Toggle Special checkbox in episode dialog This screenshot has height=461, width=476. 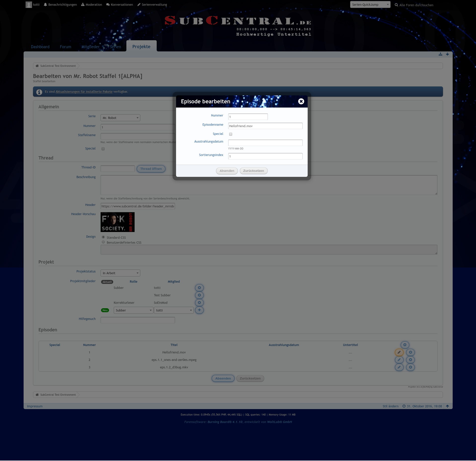pyautogui.click(x=231, y=134)
